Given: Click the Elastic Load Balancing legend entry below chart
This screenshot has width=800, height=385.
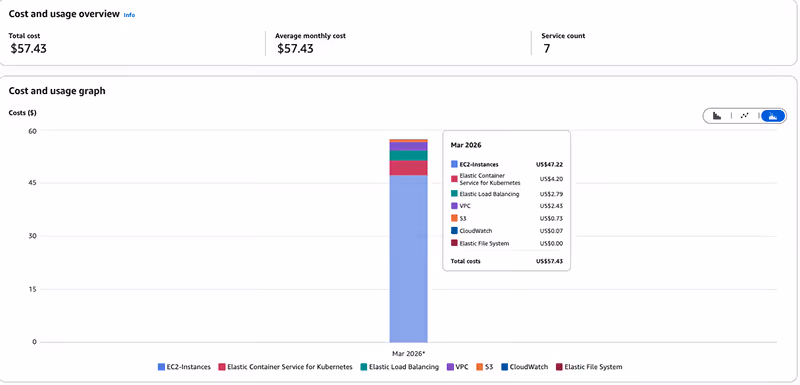Looking at the screenshot, I should click(399, 367).
